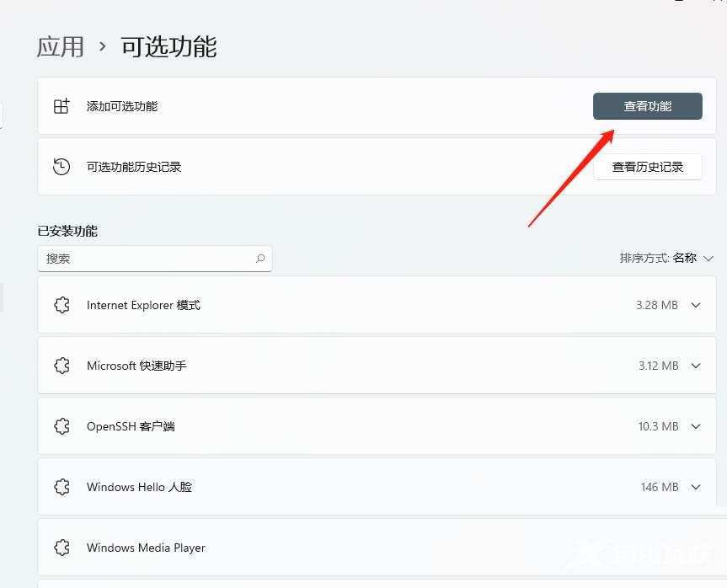
Task: Click the 搜索 input field
Action: pos(143,259)
